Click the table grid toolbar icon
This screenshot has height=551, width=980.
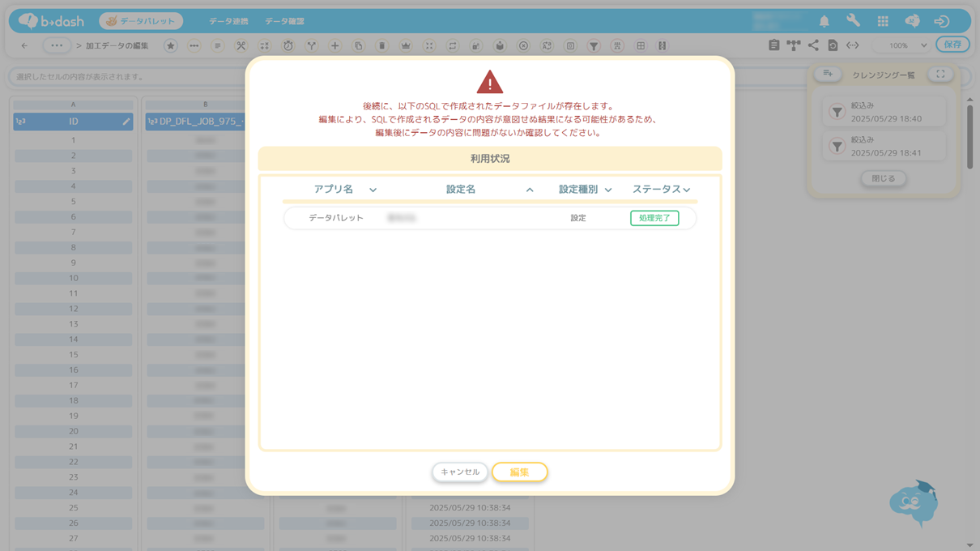click(x=641, y=46)
